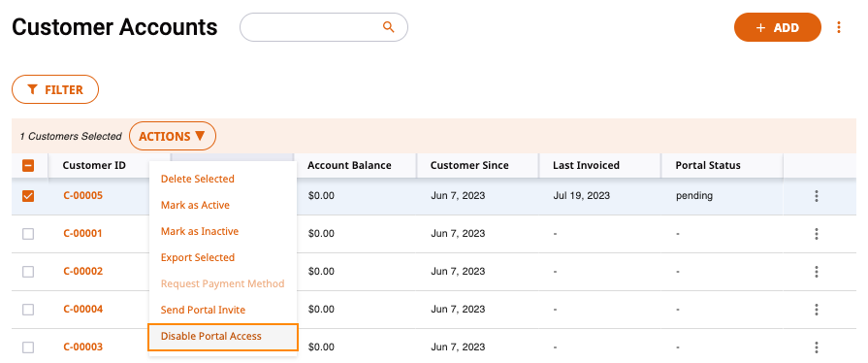Check the C-00004 row checkbox
This screenshot has height=363, width=868.
coord(28,310)
